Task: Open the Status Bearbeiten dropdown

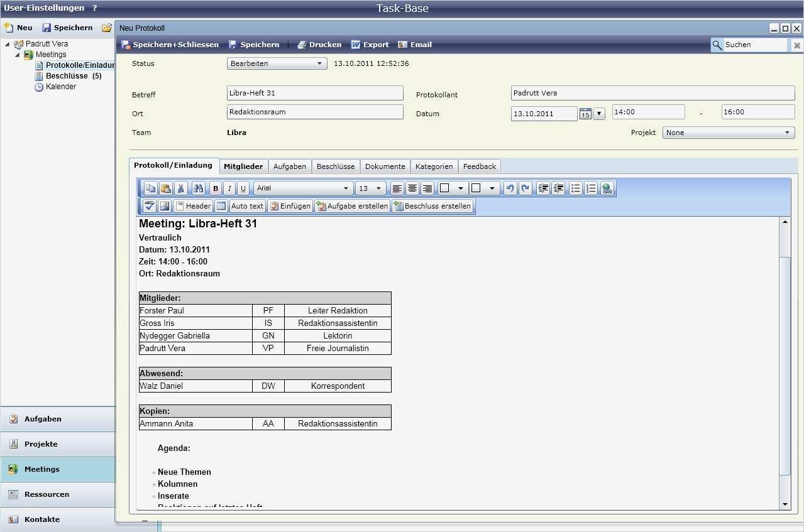Action: click(277, 63)
